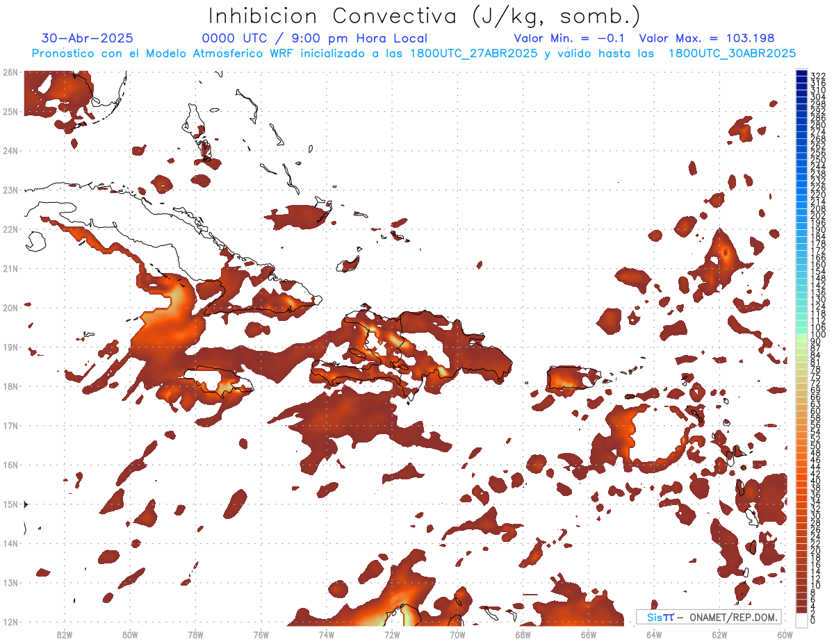Screen dimensions: 834x644
Task: Click the 19N latitude label
Action: 10,347
